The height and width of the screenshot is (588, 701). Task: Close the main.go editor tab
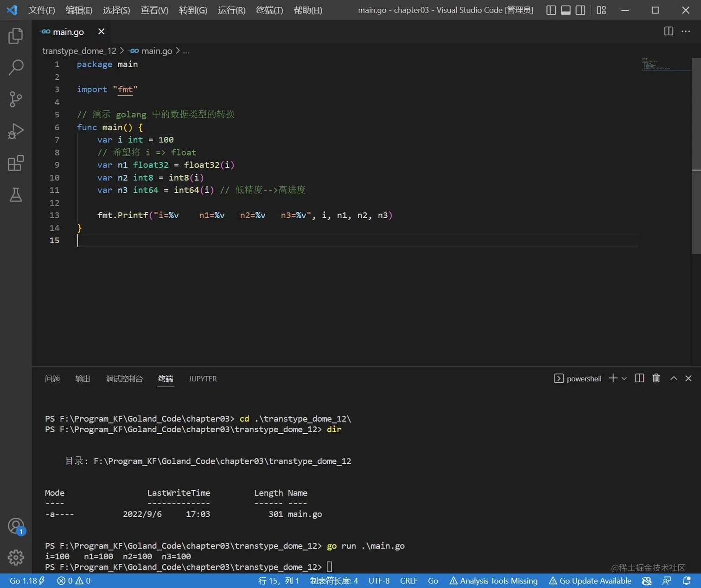tap(101, 31)
